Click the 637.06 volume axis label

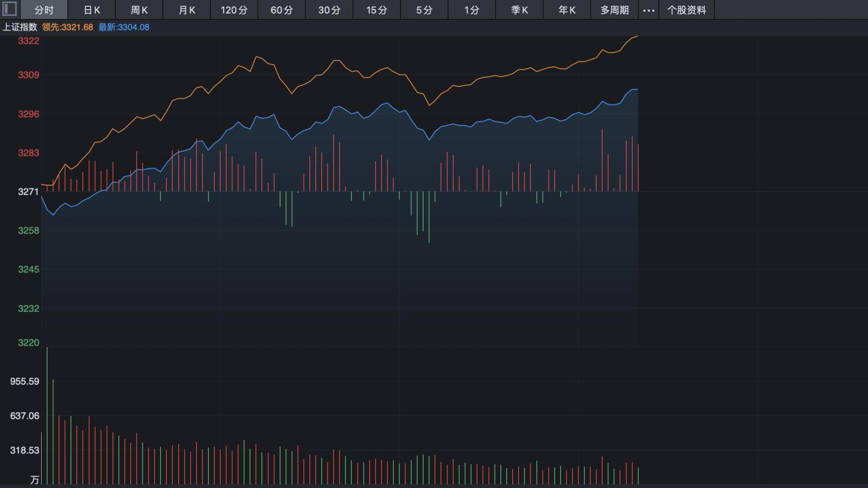point(25,416)
